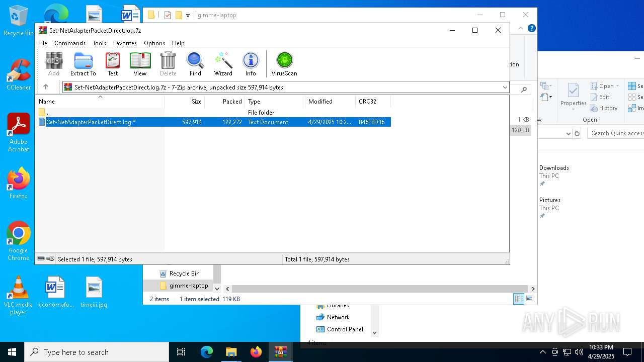Click the Add toolbar icon
Image resolution: width=644 pixels, height=362 pixels.
coord(54,64)
